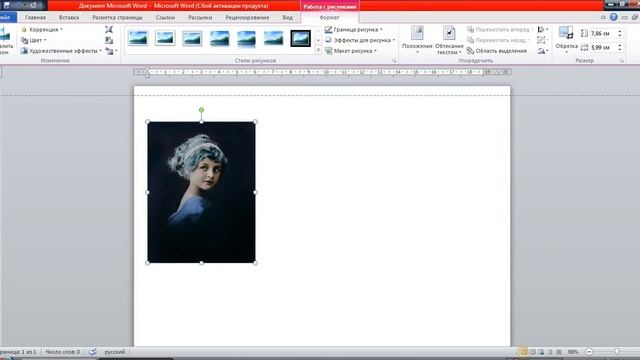Switch to Outline view icon

(550, 351)
